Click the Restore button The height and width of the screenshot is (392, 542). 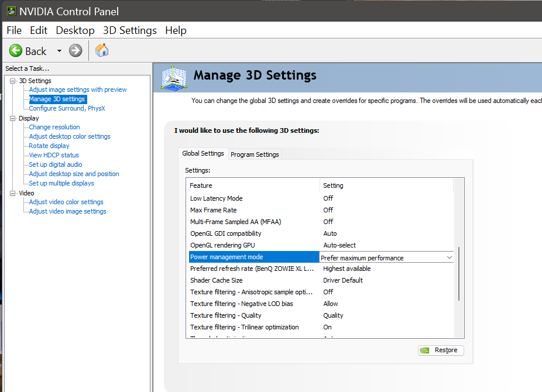[x=441, y=350]
